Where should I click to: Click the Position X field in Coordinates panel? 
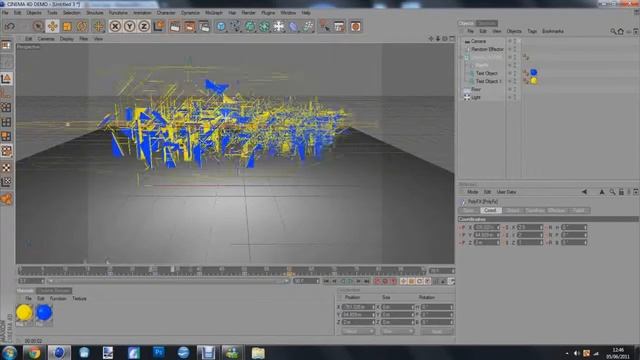(358, 307)
